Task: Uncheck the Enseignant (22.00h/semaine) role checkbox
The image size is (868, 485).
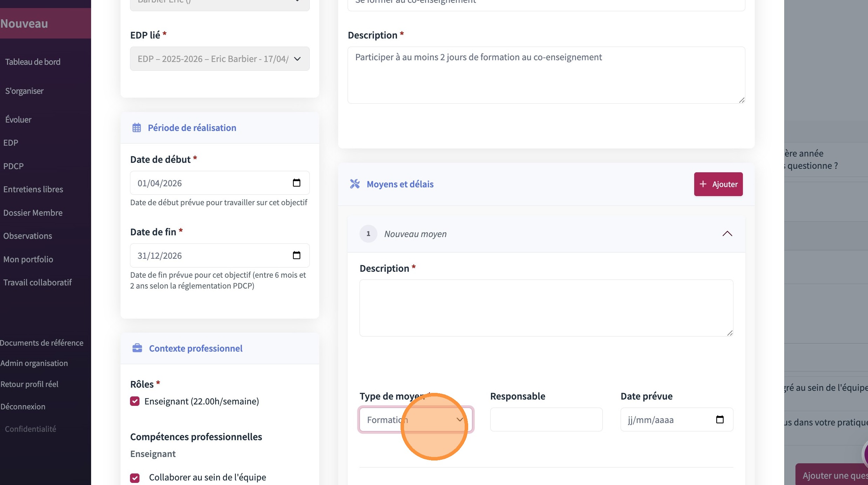Action: (x=135, y=401)
